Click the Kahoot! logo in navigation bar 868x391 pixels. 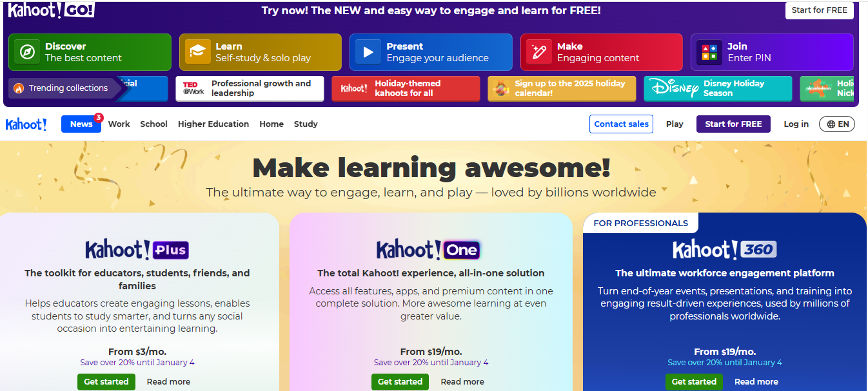pos(26,124)
